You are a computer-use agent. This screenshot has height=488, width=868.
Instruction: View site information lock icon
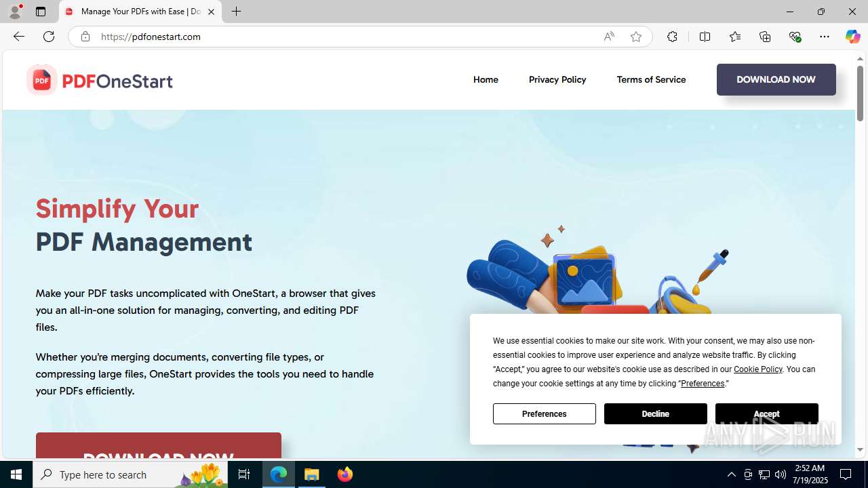85,37
